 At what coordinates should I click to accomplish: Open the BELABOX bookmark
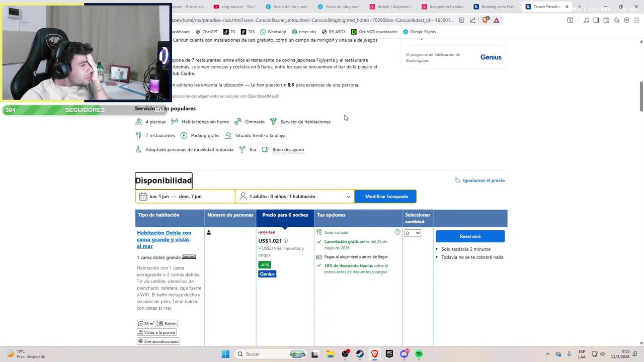(334, 32)
